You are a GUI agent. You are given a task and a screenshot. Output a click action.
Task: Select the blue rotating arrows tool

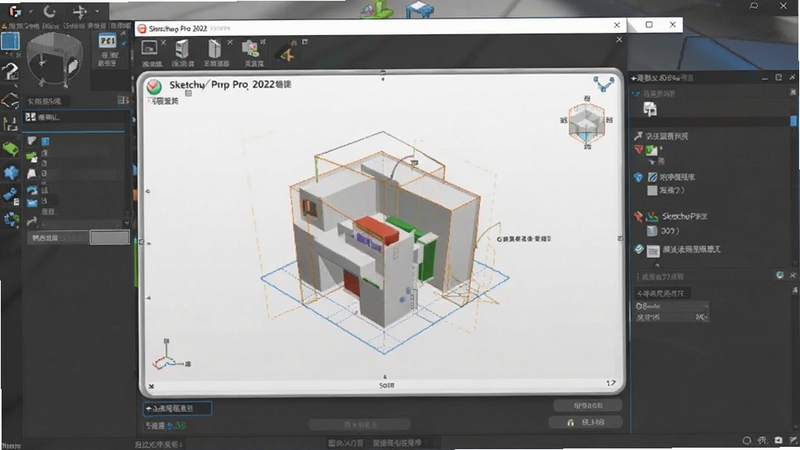[11, 219]
